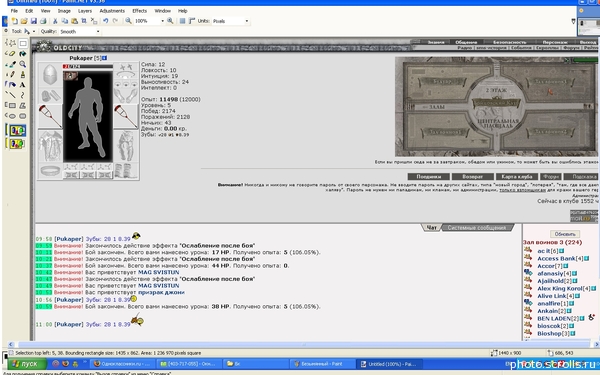The width and height of the screenshot is (600, 375).
Task: Click the lower color swatch below the shape tools
Action: (17, 144)
